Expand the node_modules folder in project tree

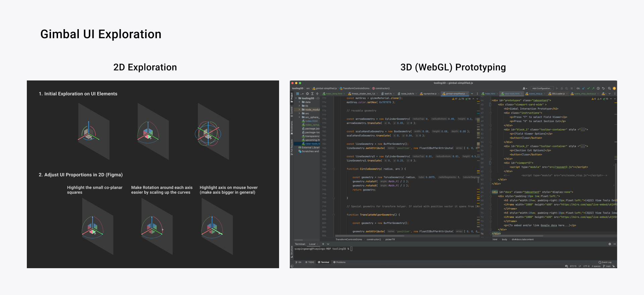pos(299,110)
